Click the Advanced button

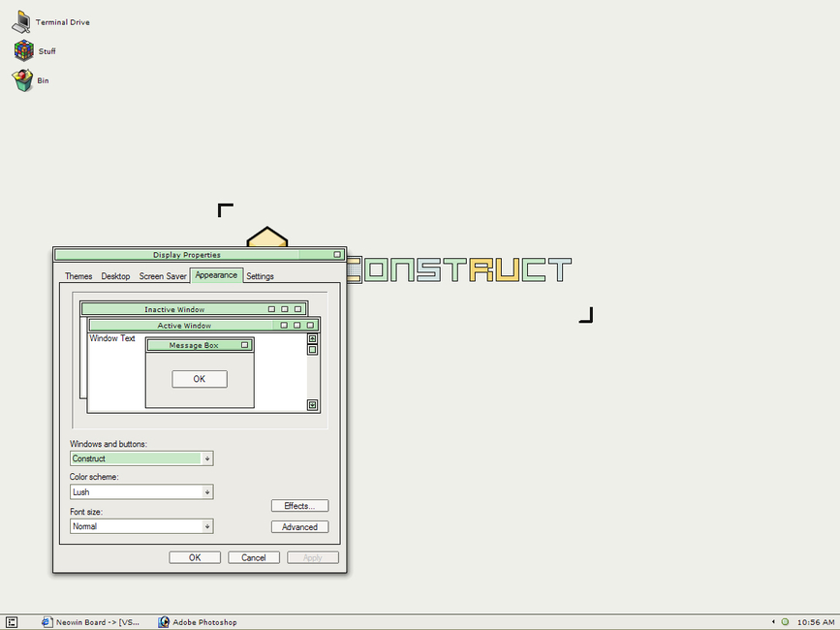click(299, 526)
